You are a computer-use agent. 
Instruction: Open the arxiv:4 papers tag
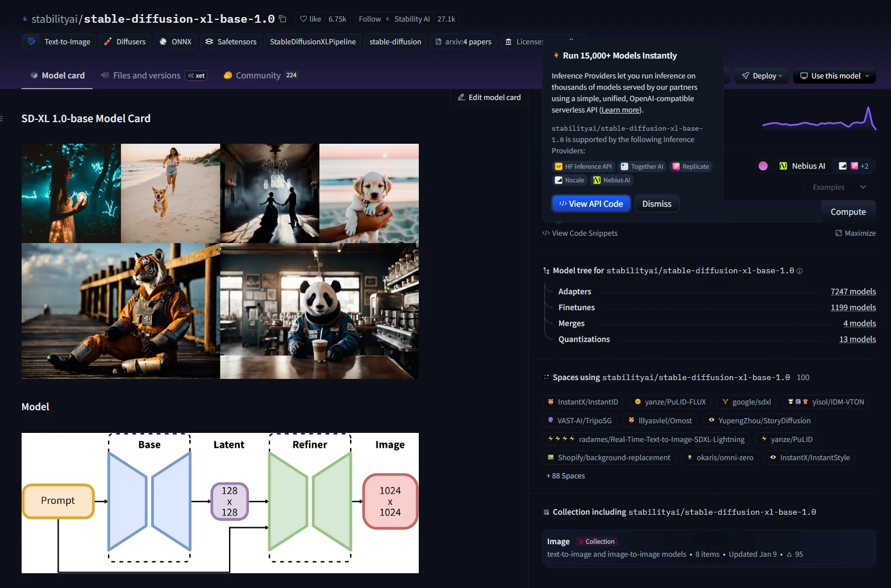[463, 41]
